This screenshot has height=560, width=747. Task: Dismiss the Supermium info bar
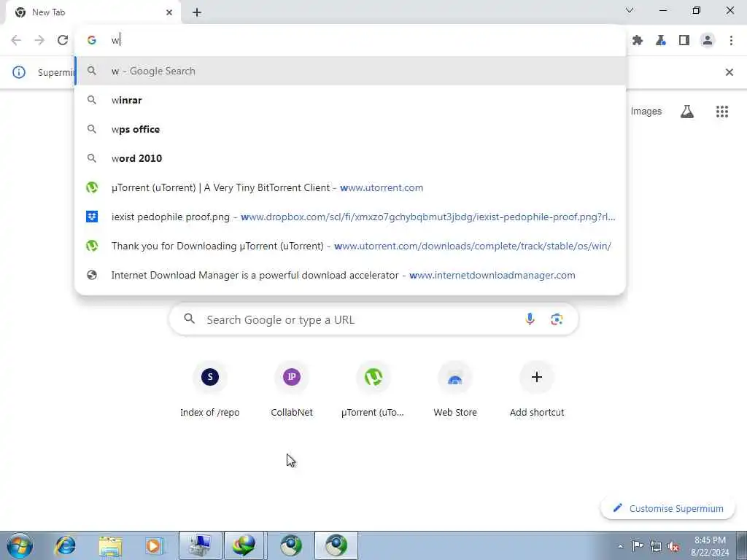pyautogui.click(x=729, y=72)
